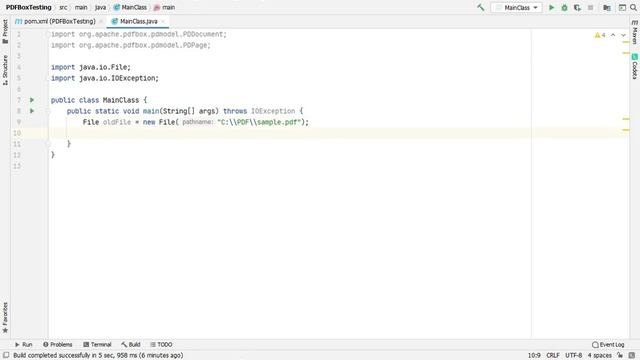Image resolution: width=640 pixels, height=360 pixels.
Task: Click the import org.apache.pdfbox.pdmodel.PDPage line
Action: coord(131,45)
